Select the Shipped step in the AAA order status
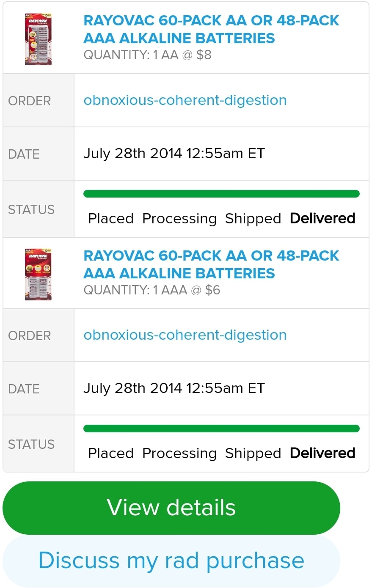Viewport: 372px width, 588px height. 253,453
